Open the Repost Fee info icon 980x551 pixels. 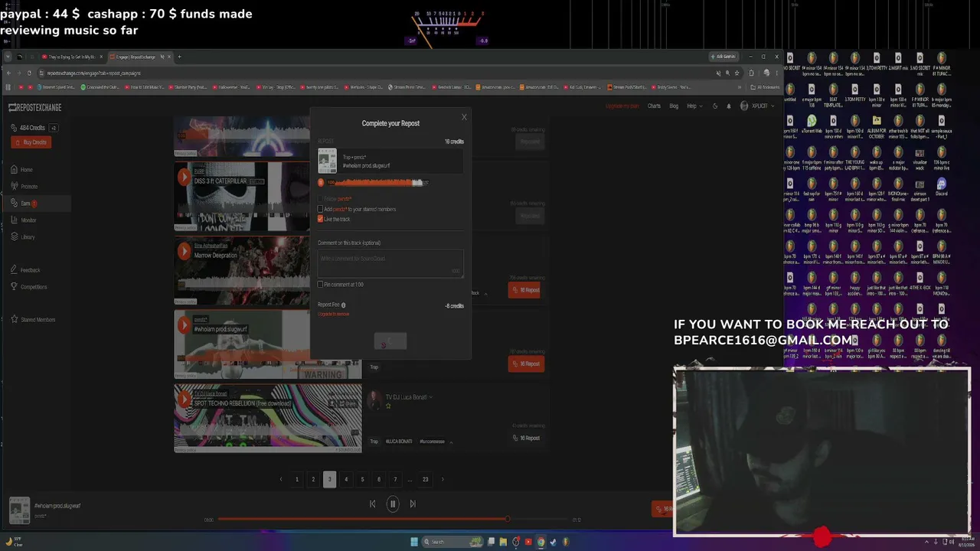coord(343,305)
